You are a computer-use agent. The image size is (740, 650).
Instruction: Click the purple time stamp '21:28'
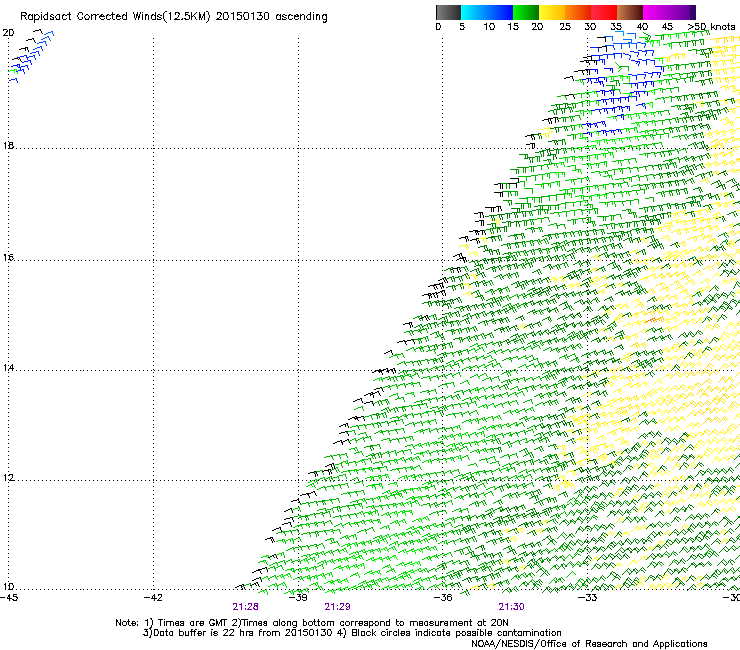pyautogui.click(x=245, y=607)
